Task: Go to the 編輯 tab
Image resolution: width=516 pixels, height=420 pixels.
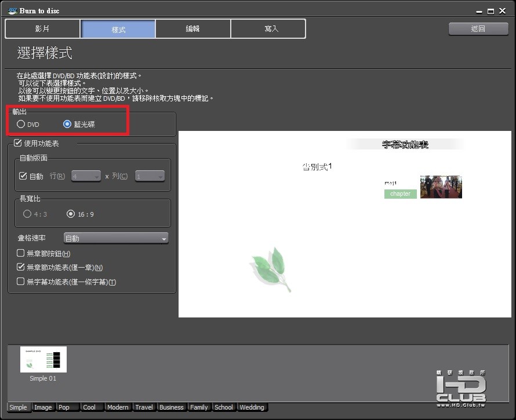Action: (193, 29)
